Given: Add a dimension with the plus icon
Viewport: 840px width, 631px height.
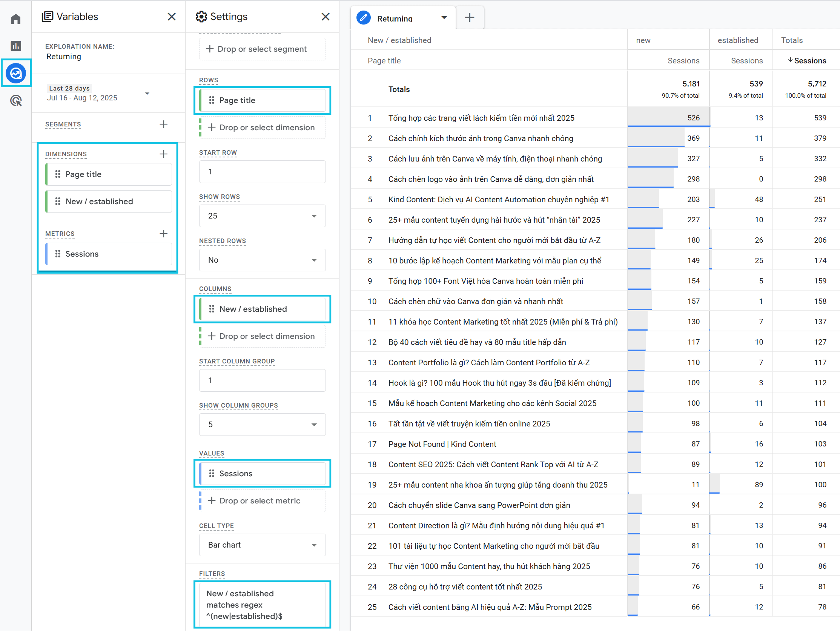Looking at the screenshot, I should click(x=164, y=154).
